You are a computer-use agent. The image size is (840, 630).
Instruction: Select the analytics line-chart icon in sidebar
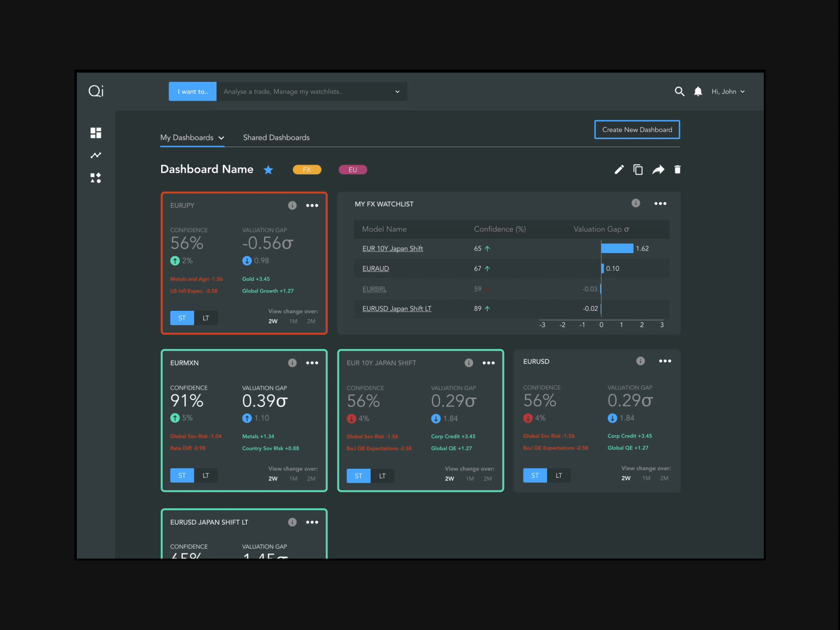(96, 155)
